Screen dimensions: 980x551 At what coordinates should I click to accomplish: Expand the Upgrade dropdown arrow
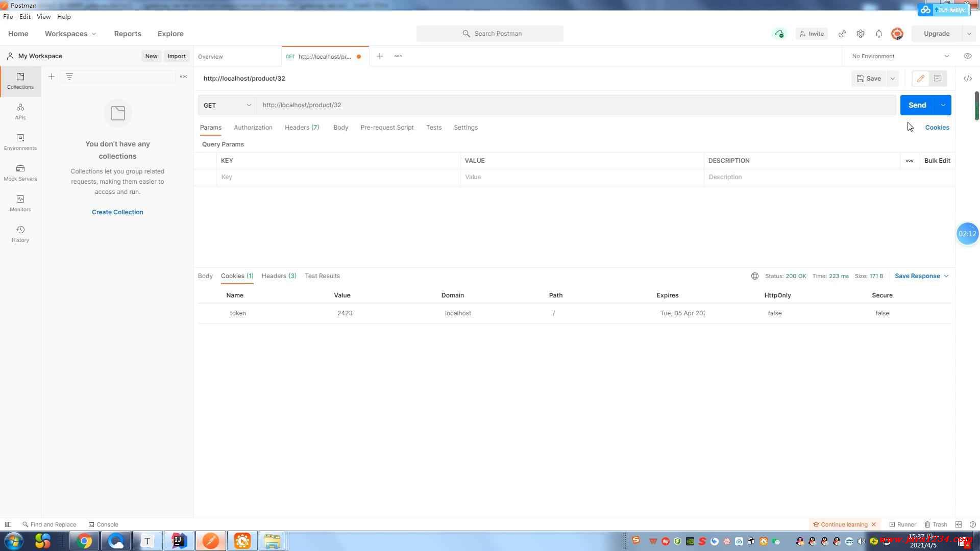point(969,34)
